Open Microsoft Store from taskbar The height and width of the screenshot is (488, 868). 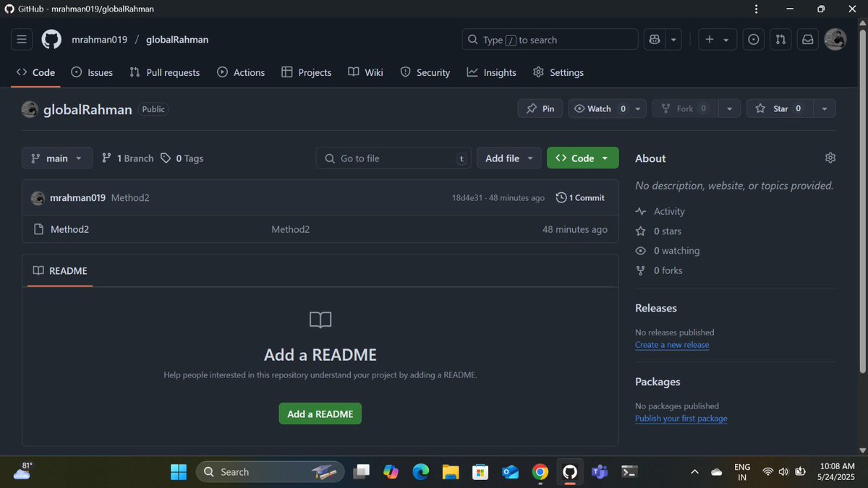click(x=480, y=472)
